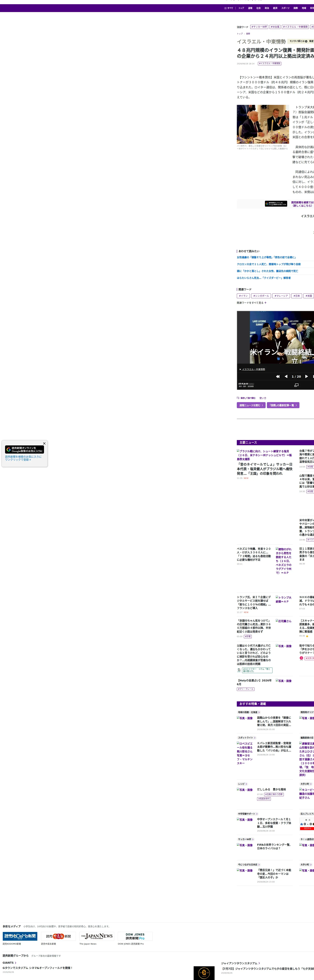Expand the スポットライト section
This screenshot has height=980, width=314.
pos(247,738)
